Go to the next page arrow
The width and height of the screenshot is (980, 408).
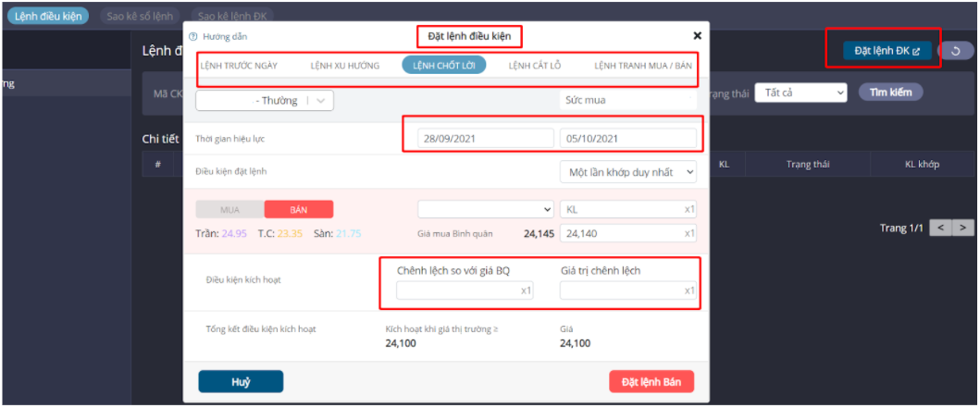click(x=963, y=228)
